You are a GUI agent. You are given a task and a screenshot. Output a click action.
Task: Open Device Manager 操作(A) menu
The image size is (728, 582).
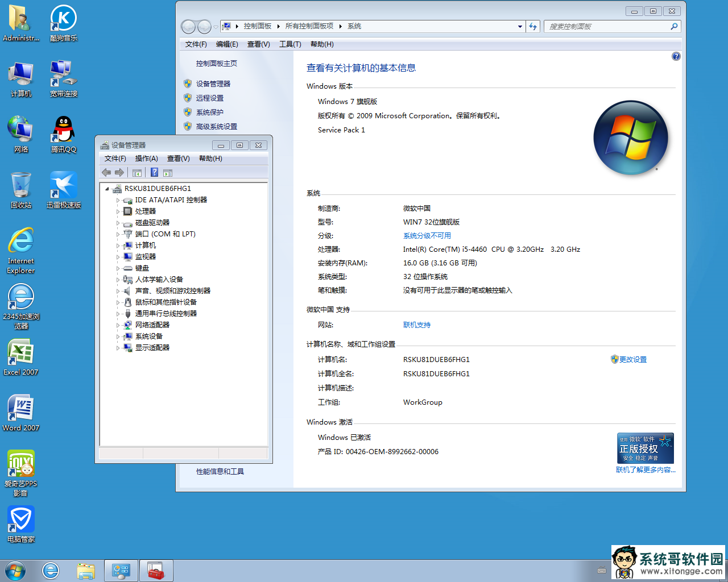tap(147, 159)
